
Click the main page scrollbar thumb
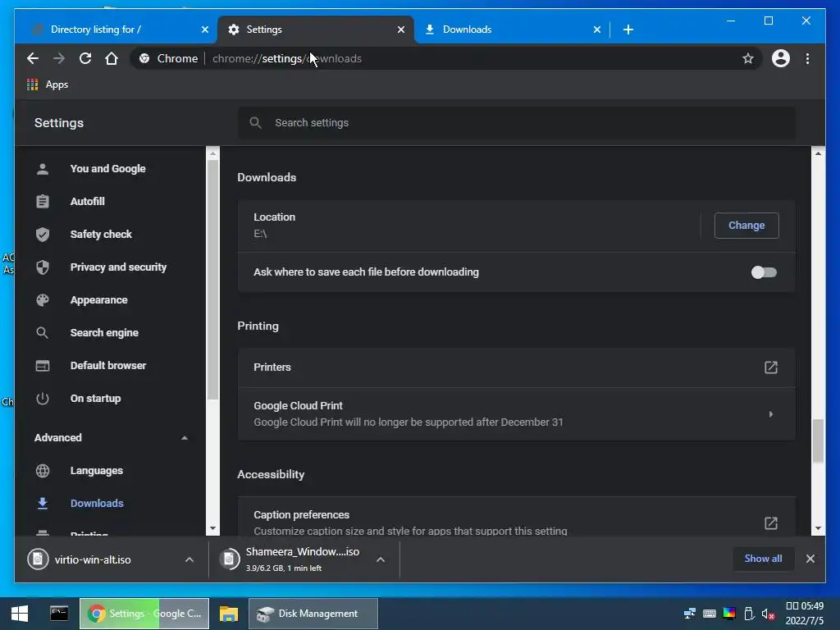[818, 441]
